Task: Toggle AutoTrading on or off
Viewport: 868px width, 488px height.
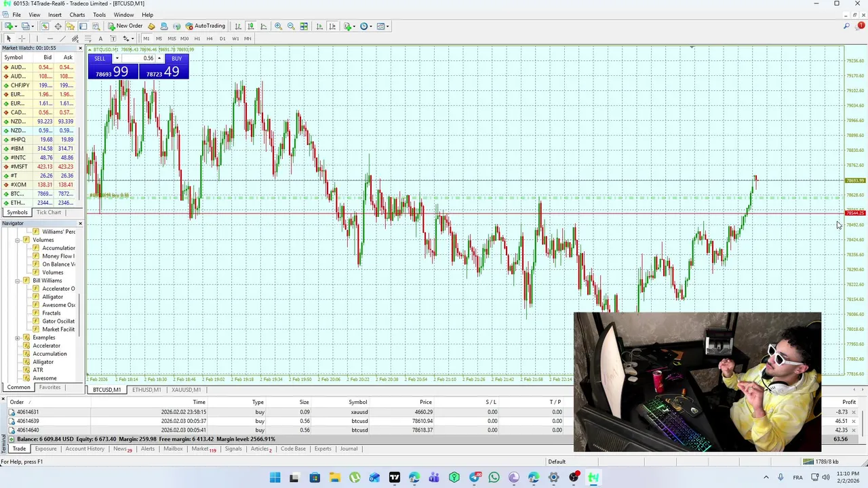Action: click(205, 26)
